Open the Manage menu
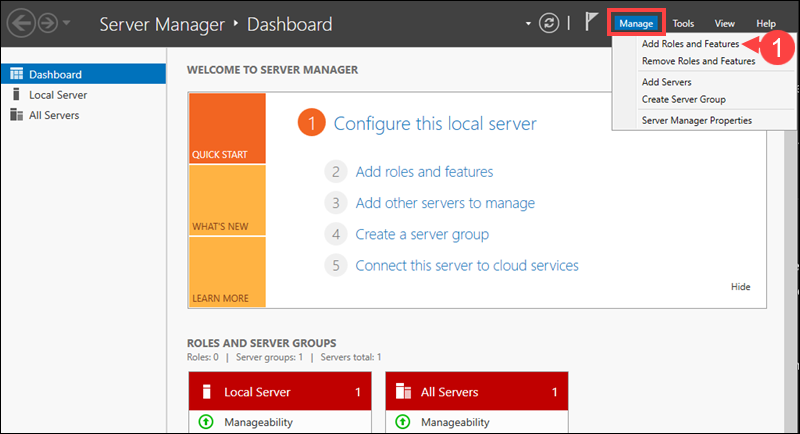 636,23
